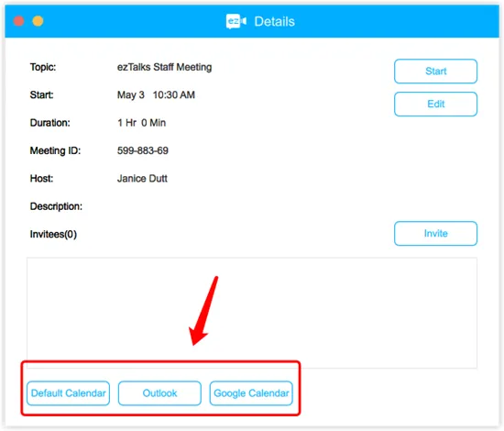Viewport: 504px width, 431px height.
Task: Add meeting to Default Calendar
Action: tap(68, 393)
